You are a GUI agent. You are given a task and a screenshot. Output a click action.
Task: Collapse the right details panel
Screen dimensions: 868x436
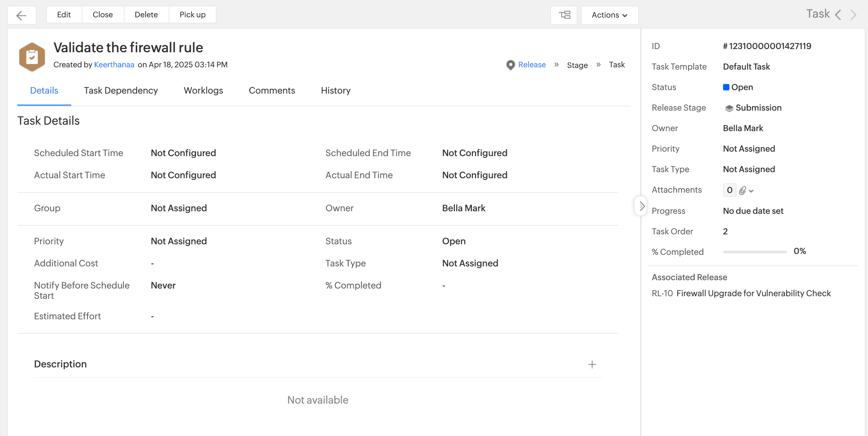coord(642,206)
